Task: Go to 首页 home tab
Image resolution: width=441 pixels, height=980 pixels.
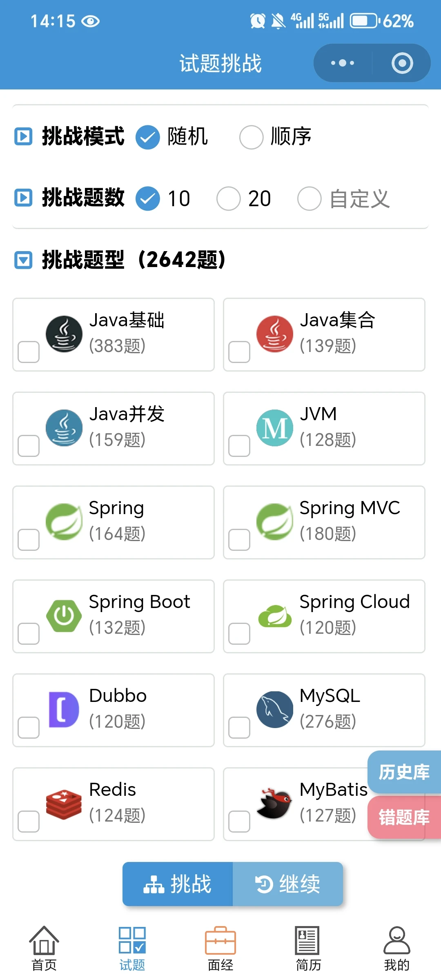Action: (44, 948)
